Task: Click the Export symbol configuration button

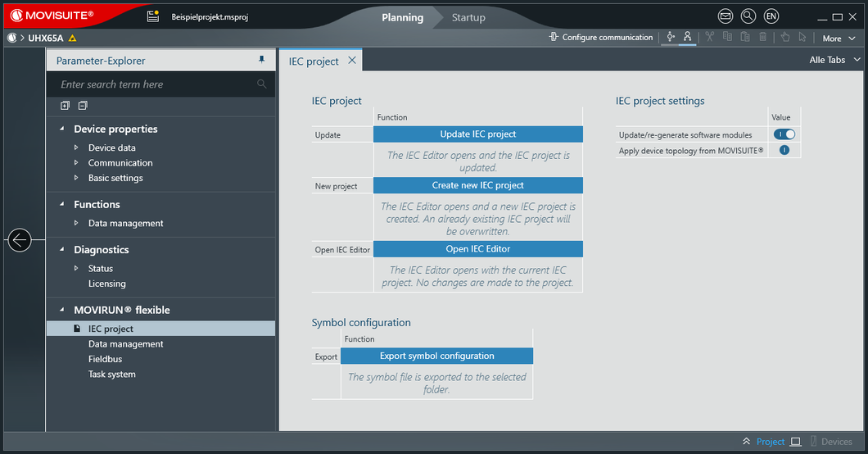Action: [436, 356]
